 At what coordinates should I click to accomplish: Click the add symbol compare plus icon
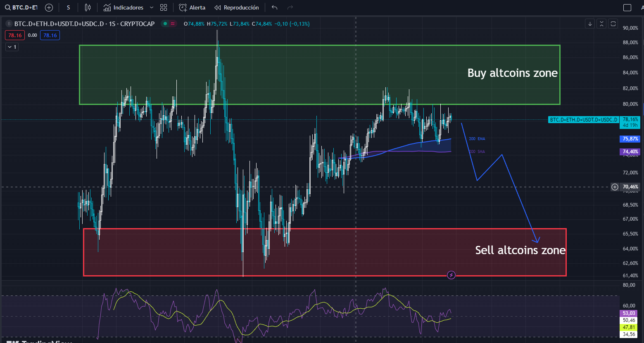[49, 7]
